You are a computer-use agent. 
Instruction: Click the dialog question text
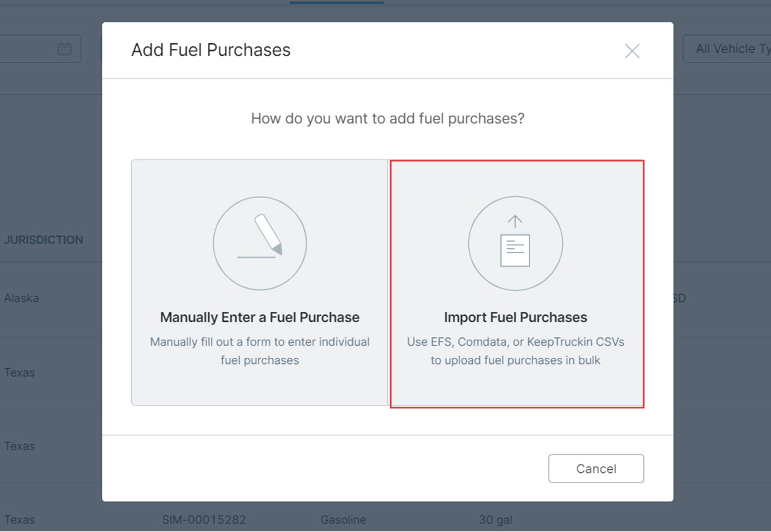pyautogui.click(x=388, y=118)
